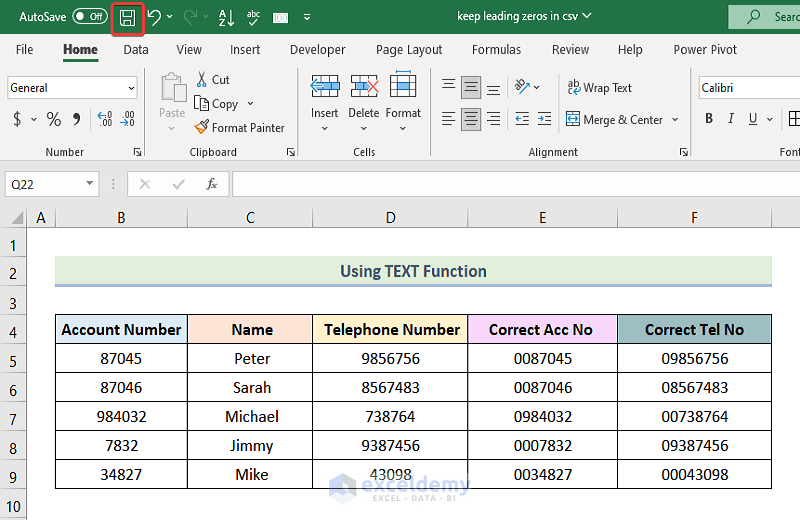Expand the Delete cells dropdown arrow
The width and height of the screenshot is (800, 520).
point(364,129)
